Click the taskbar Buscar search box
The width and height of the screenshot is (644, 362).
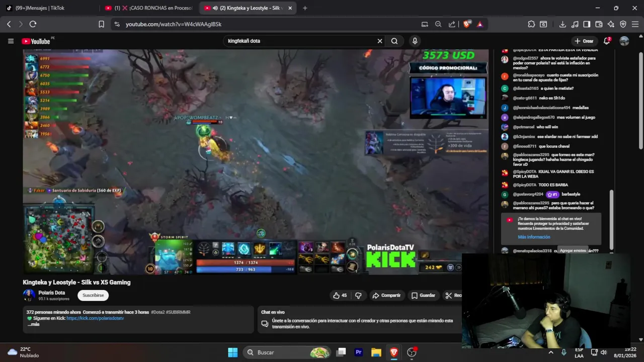pyautogui.click(x=287, y=352)
